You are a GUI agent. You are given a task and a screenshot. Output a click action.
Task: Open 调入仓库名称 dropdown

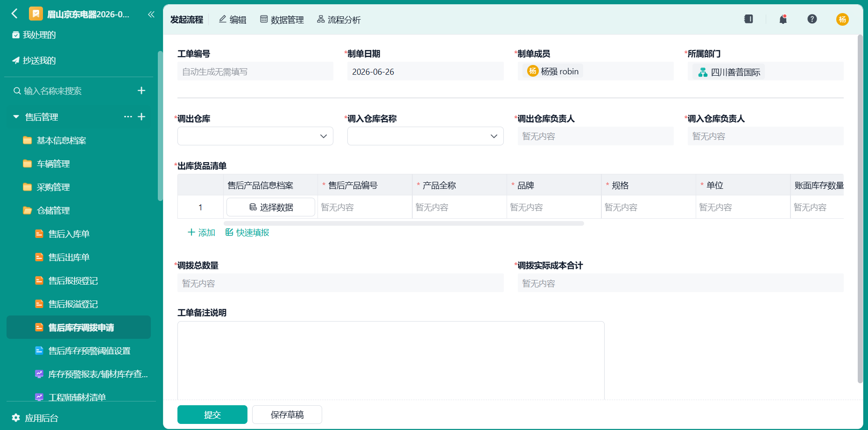coord(425,136)
